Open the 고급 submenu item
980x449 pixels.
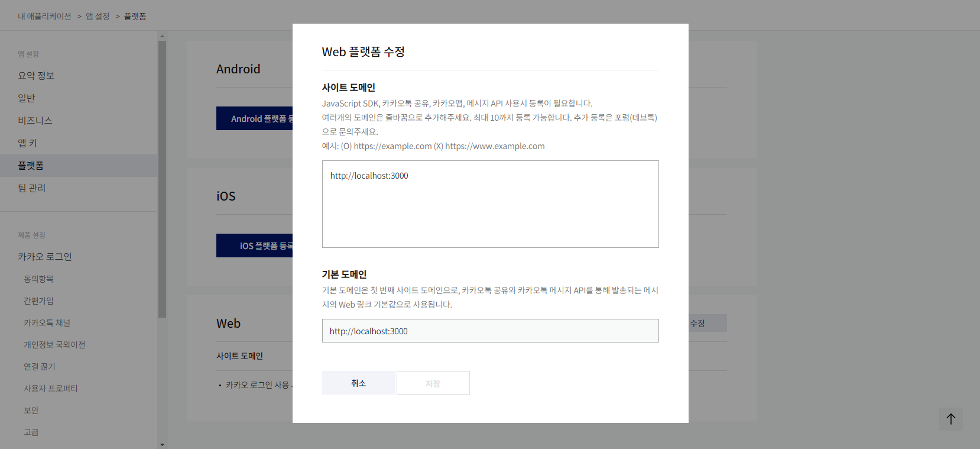coord(31,432)
